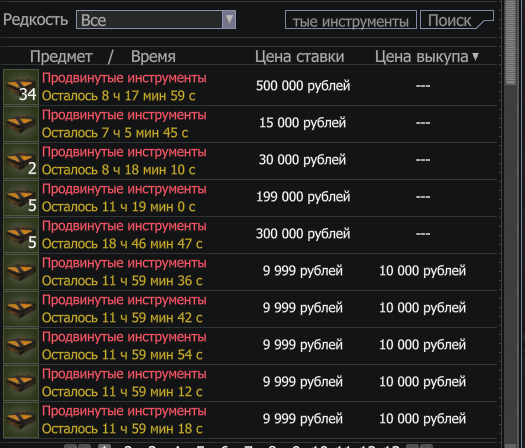525x448 pixels.
Task: Toggle sort arrow next to Цена выкупа
Action: pyautogui.click(x=475, y=57)
